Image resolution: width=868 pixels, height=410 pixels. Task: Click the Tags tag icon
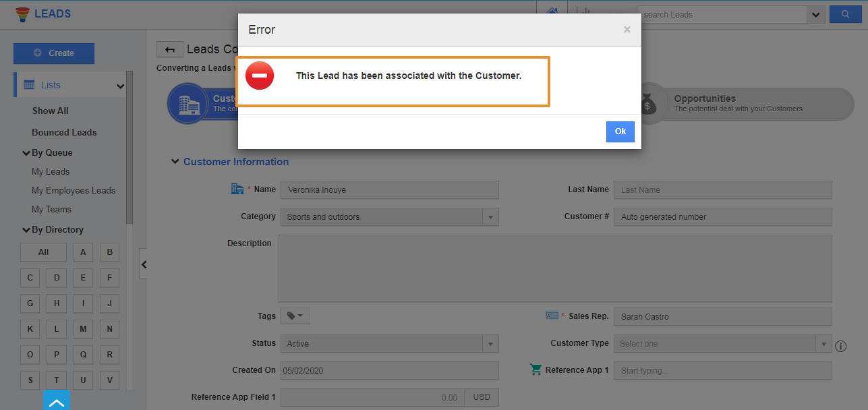click(295, 316)
